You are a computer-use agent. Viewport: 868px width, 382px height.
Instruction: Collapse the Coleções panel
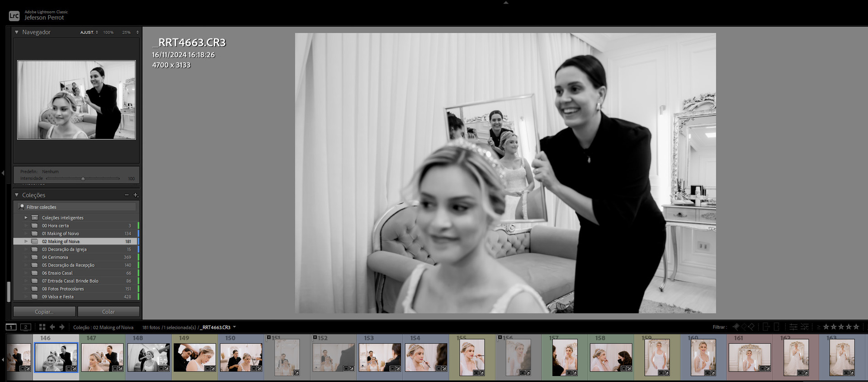click(x=17, y=195)
